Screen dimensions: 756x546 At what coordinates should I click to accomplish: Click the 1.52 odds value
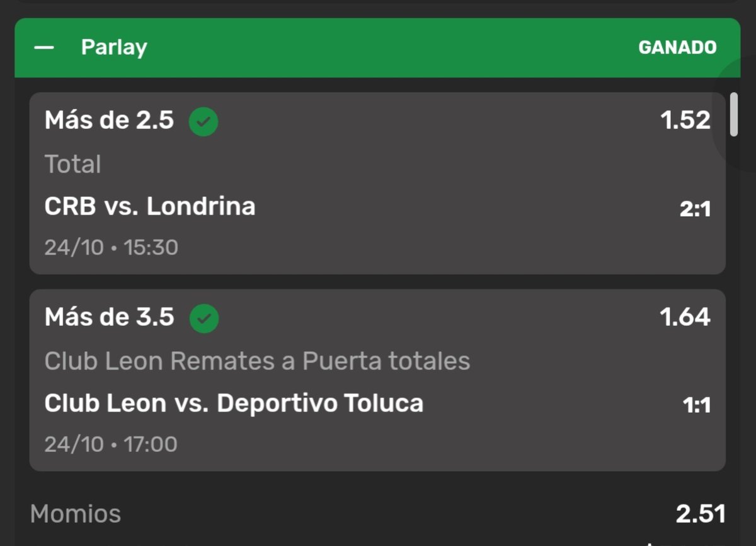coord(685,120)
